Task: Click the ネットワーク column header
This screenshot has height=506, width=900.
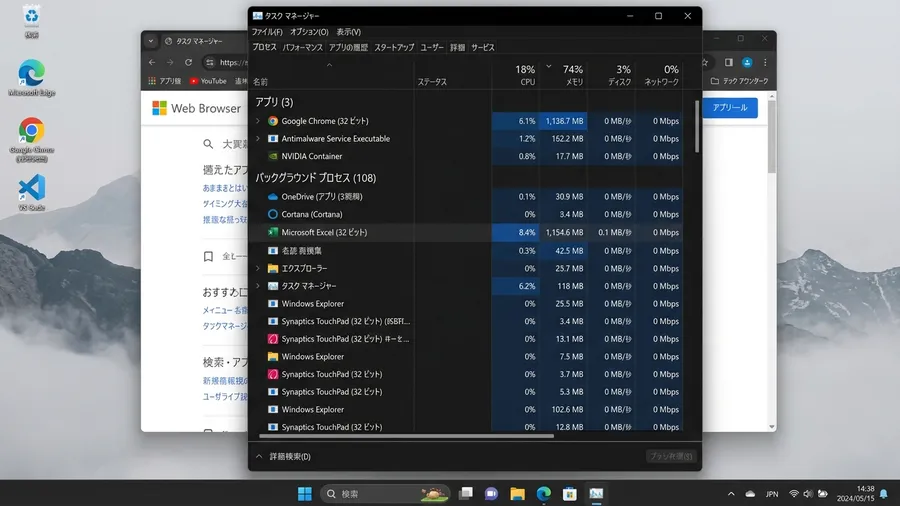Action: [659, 75]
